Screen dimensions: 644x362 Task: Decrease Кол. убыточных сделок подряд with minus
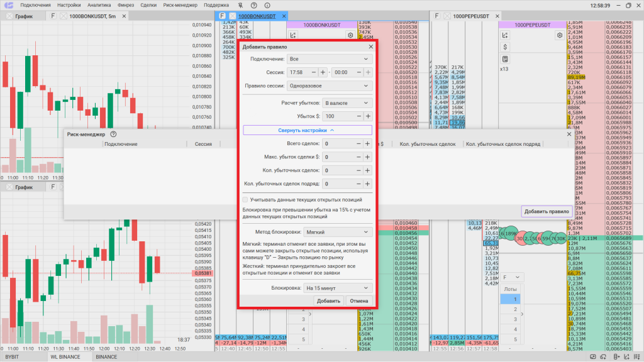click(x=358, y=184)
